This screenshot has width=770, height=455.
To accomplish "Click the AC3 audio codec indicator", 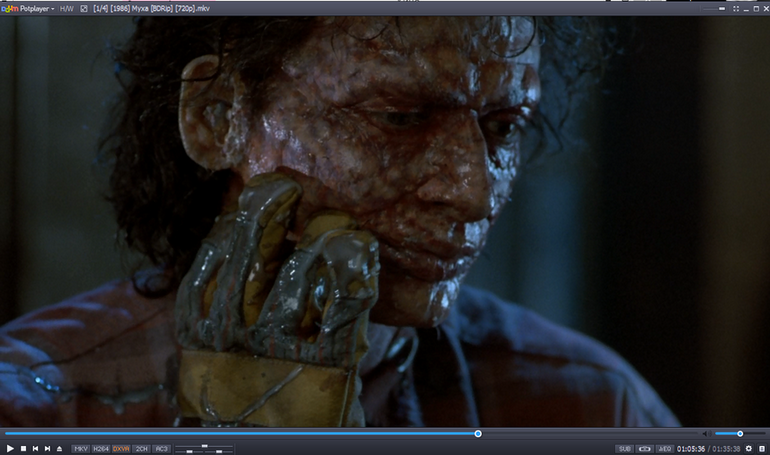I will click(162, 449).
